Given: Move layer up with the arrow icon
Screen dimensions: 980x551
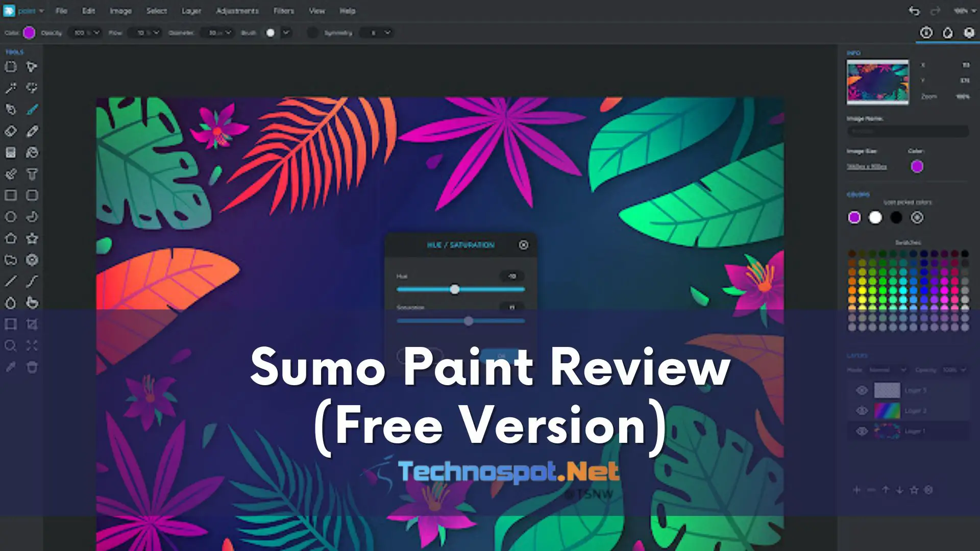Looking at the screenshot, I should coord(886,490).
